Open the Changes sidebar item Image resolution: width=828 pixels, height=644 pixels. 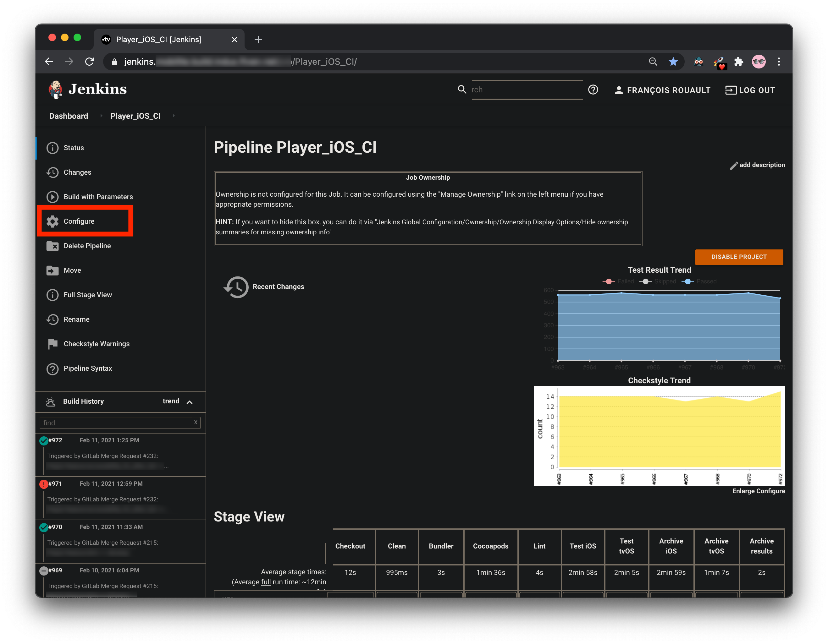coord(77,172)
